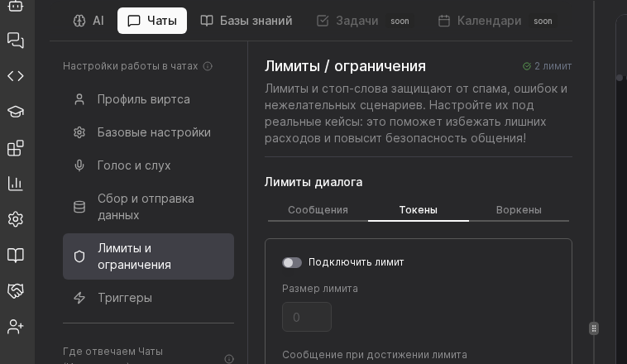Enable the Подключить лимит toggle
The image size is (627, 364).
tap(292, 262)
